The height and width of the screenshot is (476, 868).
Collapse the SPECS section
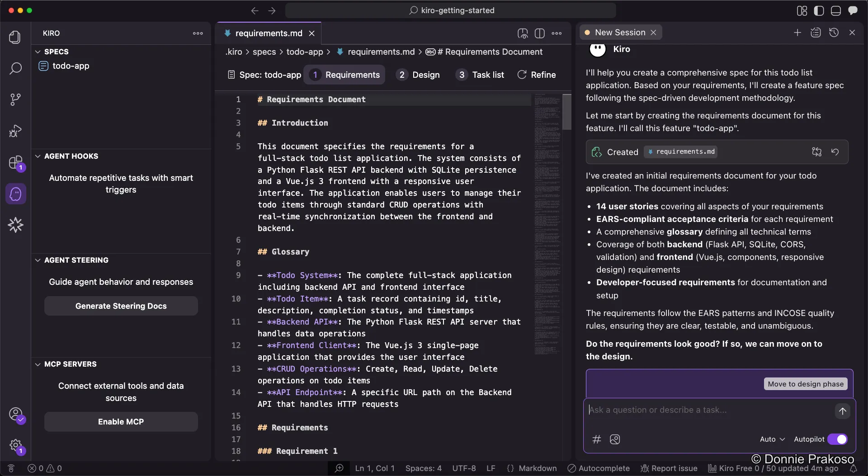38,52
